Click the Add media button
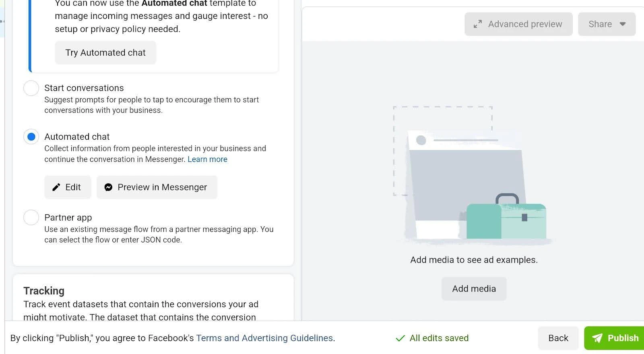Image resolution: width=644 pixels, height=354 pixels. point(474,288)
